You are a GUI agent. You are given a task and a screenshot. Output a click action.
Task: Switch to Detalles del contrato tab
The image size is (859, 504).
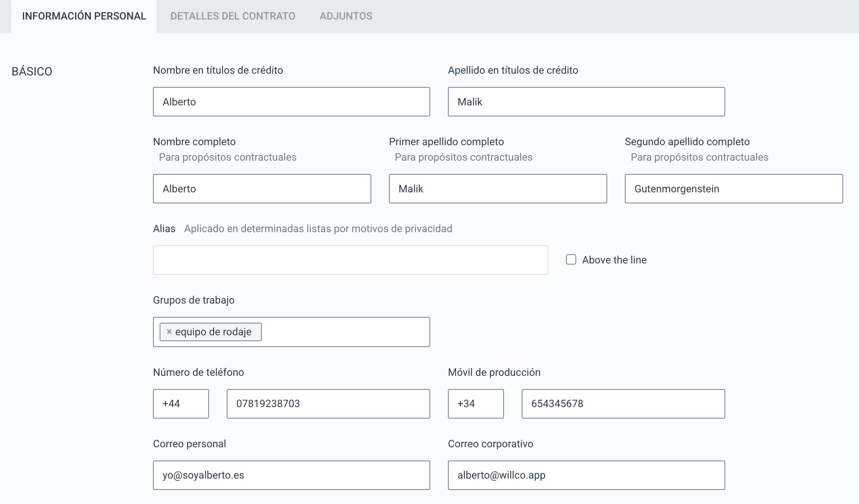click(233, 16)
